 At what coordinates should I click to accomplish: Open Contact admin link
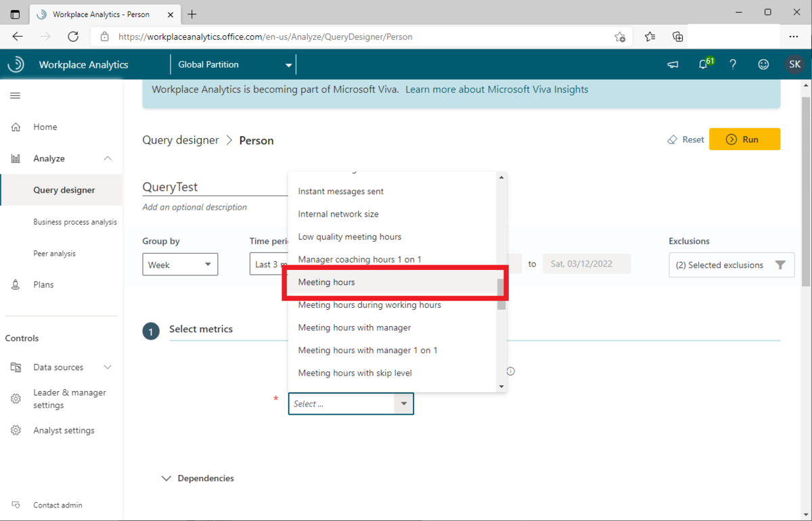pos(58,505)
